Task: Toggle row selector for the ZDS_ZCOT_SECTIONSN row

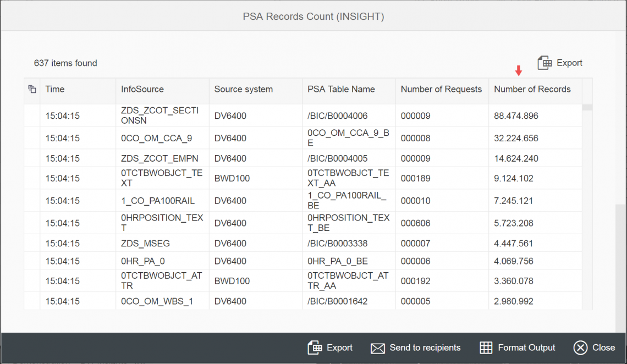Action: coord(32,116)
